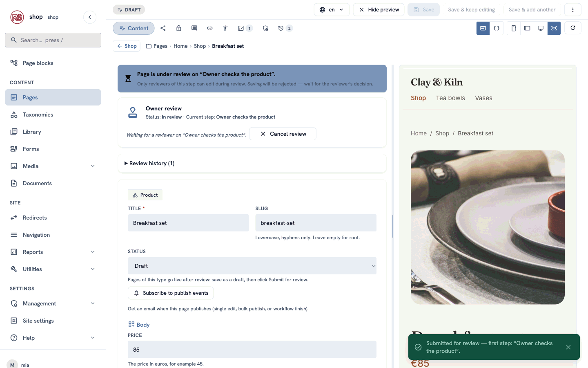Set preview to tablet size

click(527, 28)
